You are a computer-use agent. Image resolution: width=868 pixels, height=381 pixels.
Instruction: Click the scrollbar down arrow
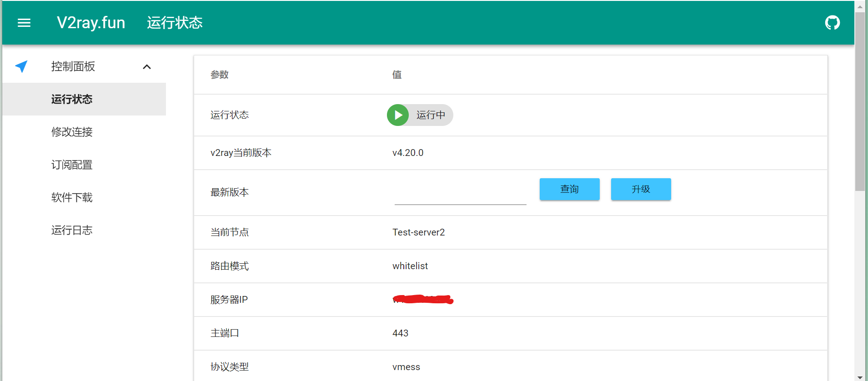click(860, 377)
